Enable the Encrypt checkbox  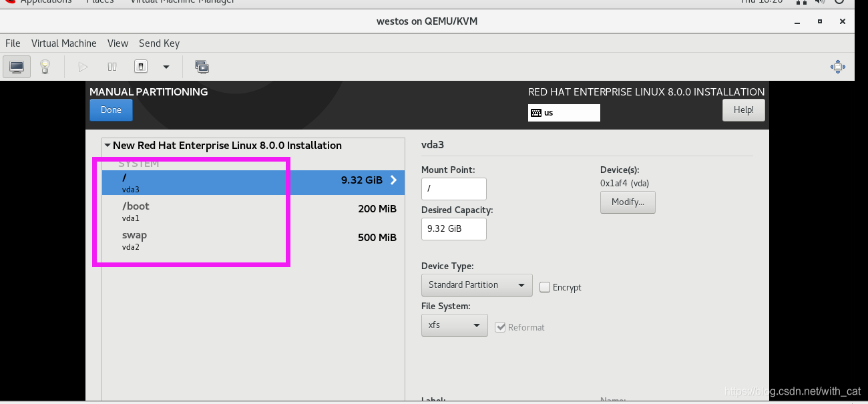click(545, 287)
